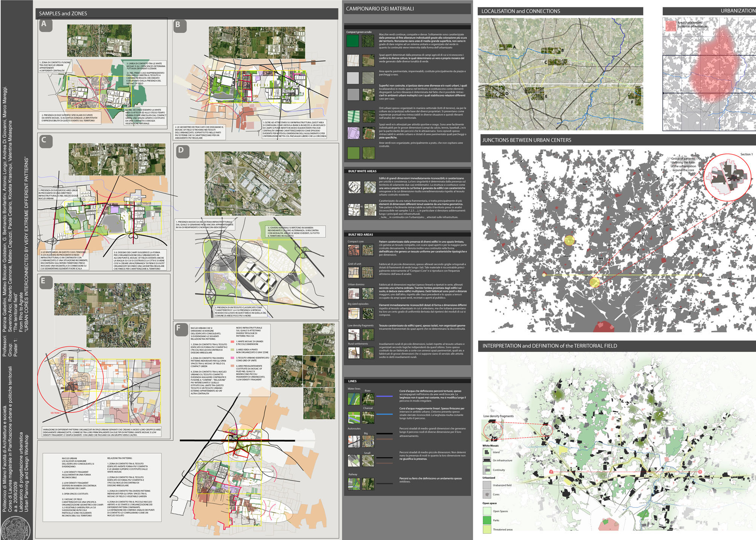Click the red dense urbanization legend swatch

coord(670,25)
